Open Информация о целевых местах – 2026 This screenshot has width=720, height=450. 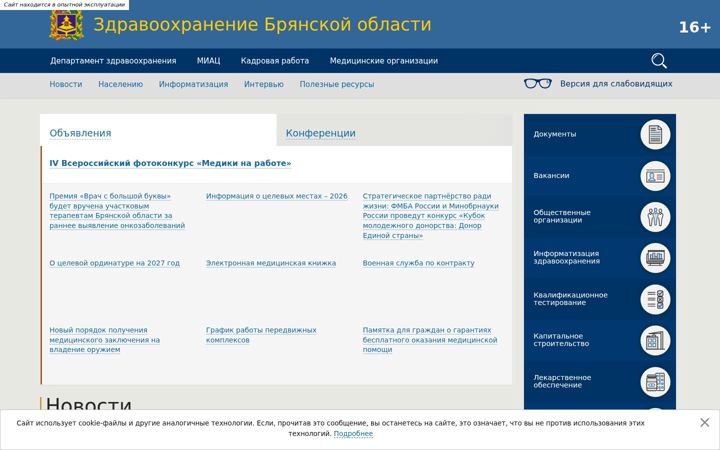pyautogui.click(x=276, y=196)
